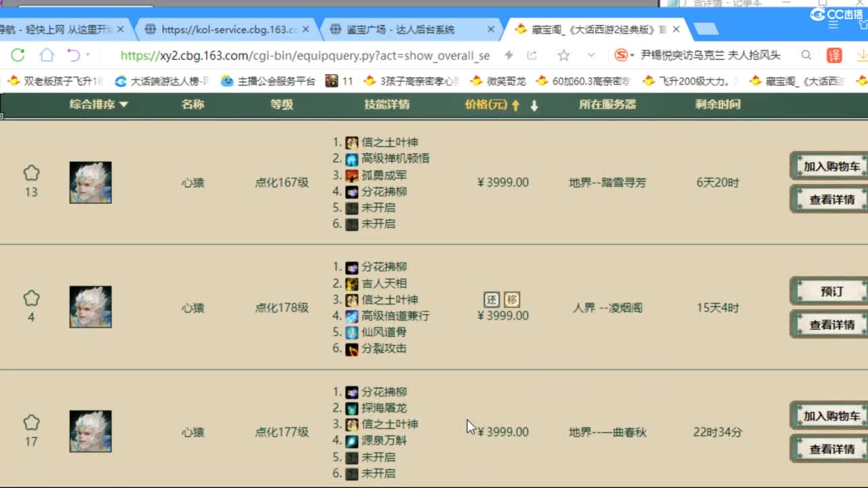The height and width of the screenshot is (488, 868).
Task: Click 信之土叶神 skill icon in first item
Action: pos(352,142)
